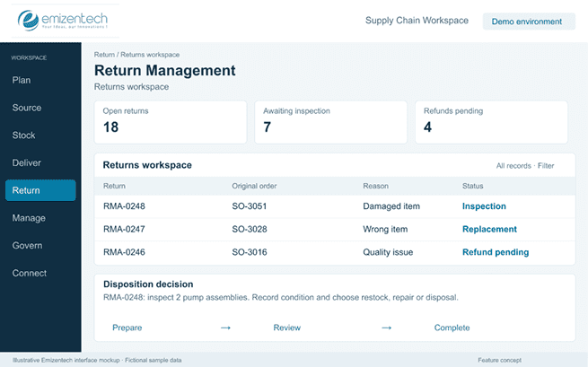Open return RMA-0246
This screenshot has width=588, height=367.
(124, 252)
